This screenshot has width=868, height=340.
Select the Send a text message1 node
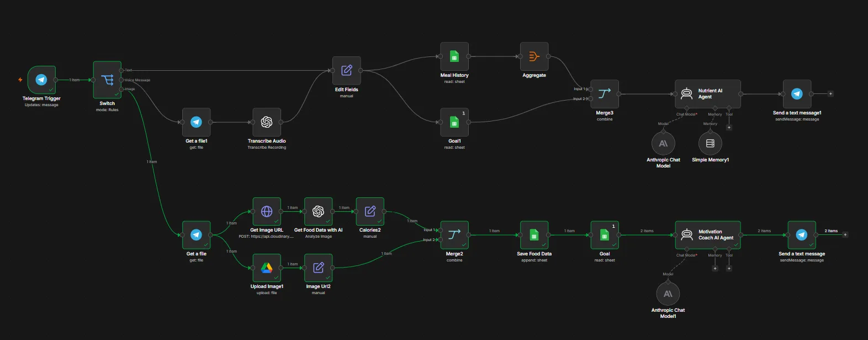click(797, 94)
